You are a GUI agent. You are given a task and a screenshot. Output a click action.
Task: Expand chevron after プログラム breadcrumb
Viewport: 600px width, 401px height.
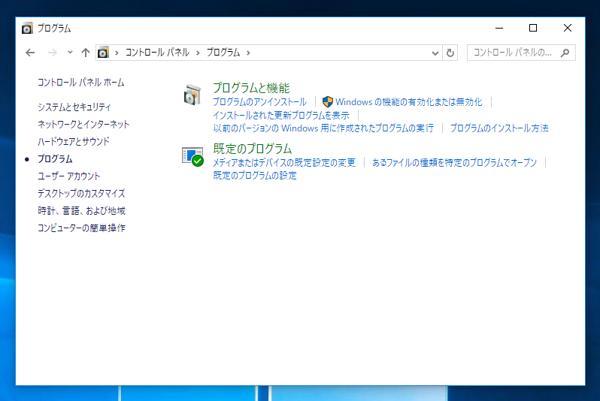tap(248, 53)
